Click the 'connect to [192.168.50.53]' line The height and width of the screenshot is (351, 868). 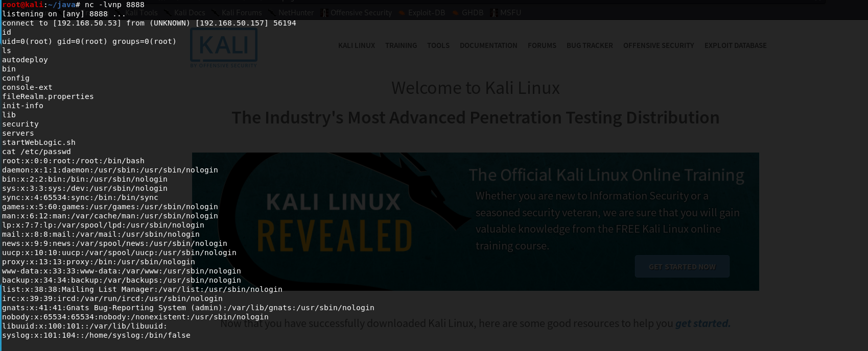tap(149, 23)
